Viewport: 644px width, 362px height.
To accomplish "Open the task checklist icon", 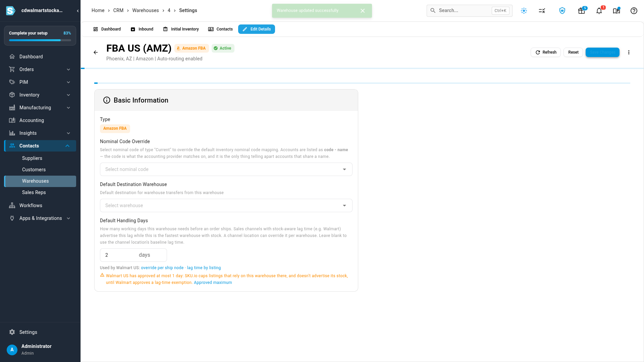I will coord(542,11).
